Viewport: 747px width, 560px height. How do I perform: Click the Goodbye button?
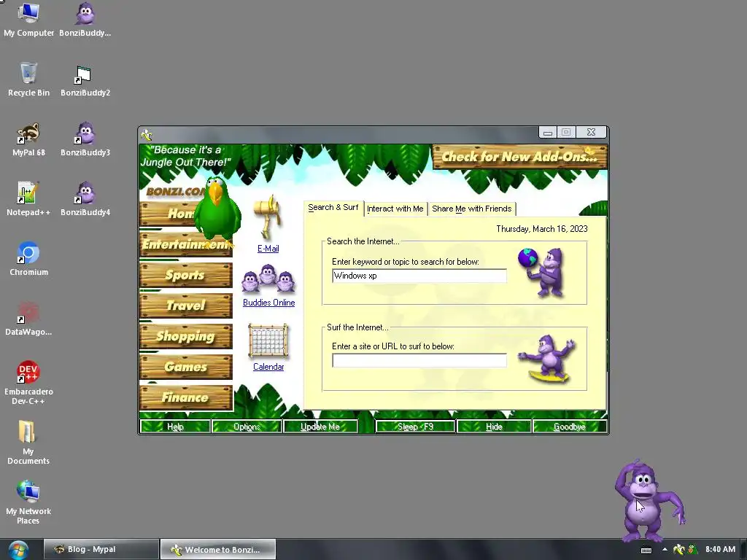click(570, 427)
